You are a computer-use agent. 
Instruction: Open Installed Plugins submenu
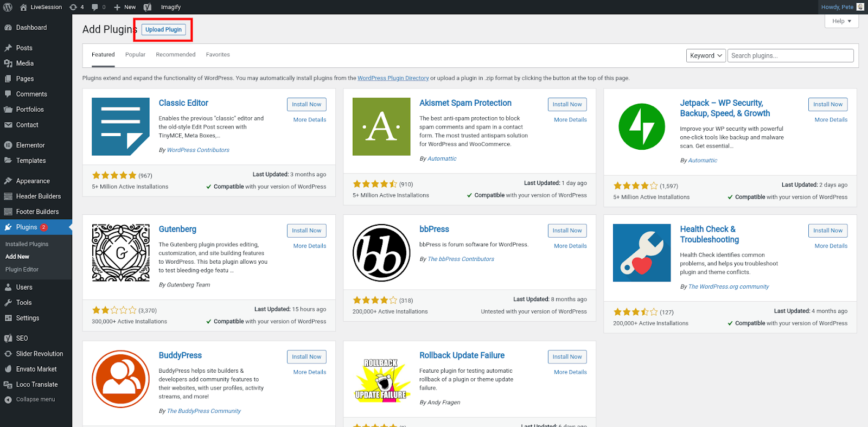point(27,244)
